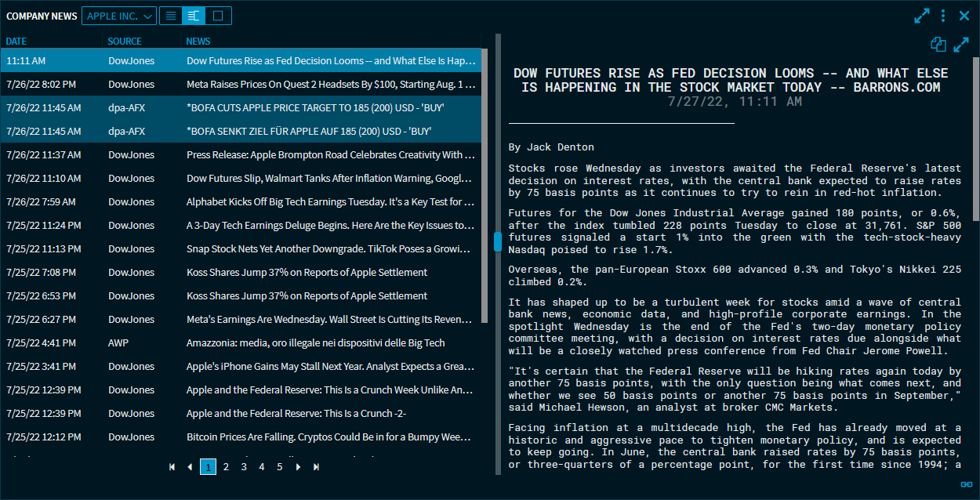The image size is (980, 500).
Task: Go to the previous page of news
Action: tap(190, 467)
